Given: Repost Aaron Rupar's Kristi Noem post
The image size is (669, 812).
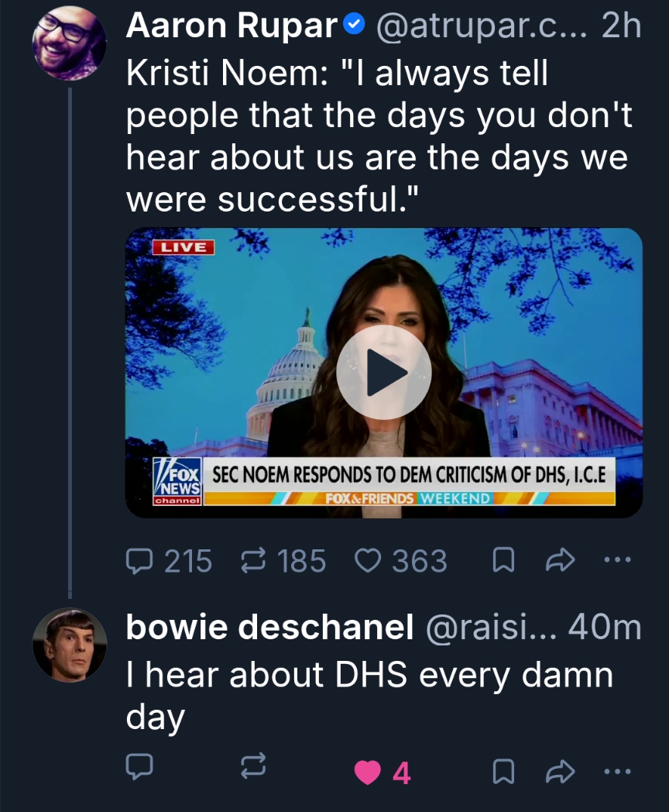Looking at the screenshot, I should [254, 561].
